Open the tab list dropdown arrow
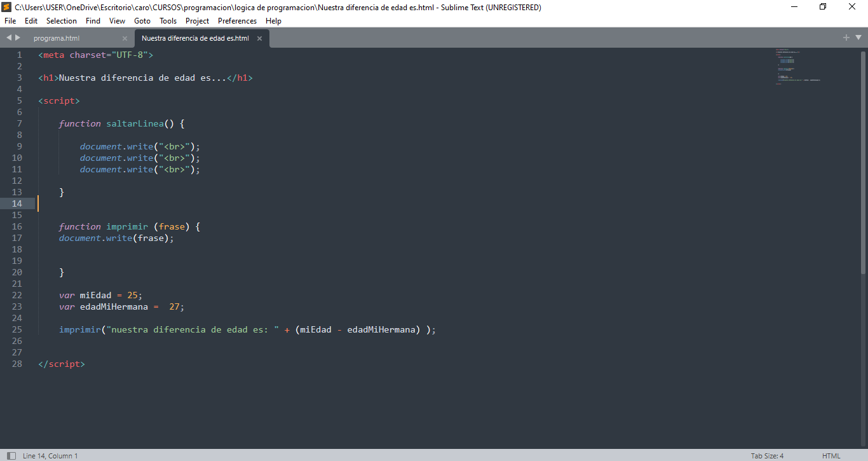868x461 pixels. click(x=858, y=38)
